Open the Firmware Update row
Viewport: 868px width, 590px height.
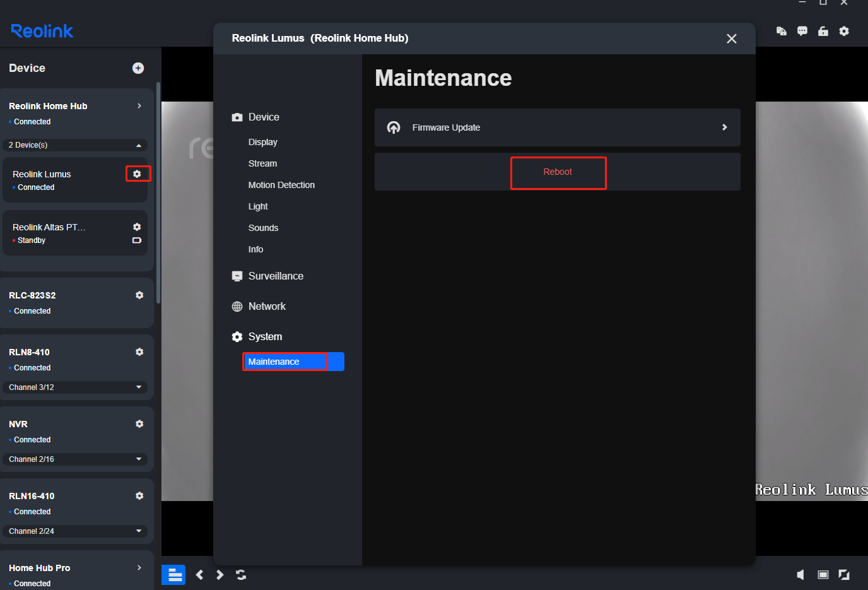(557, 127)
